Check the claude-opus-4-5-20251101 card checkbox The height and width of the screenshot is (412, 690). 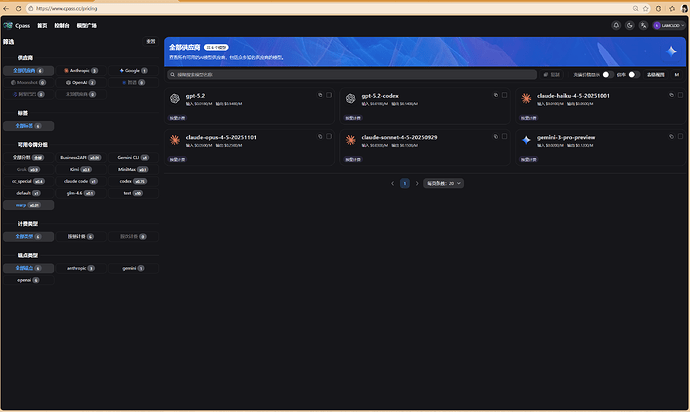tap(329, 136)
